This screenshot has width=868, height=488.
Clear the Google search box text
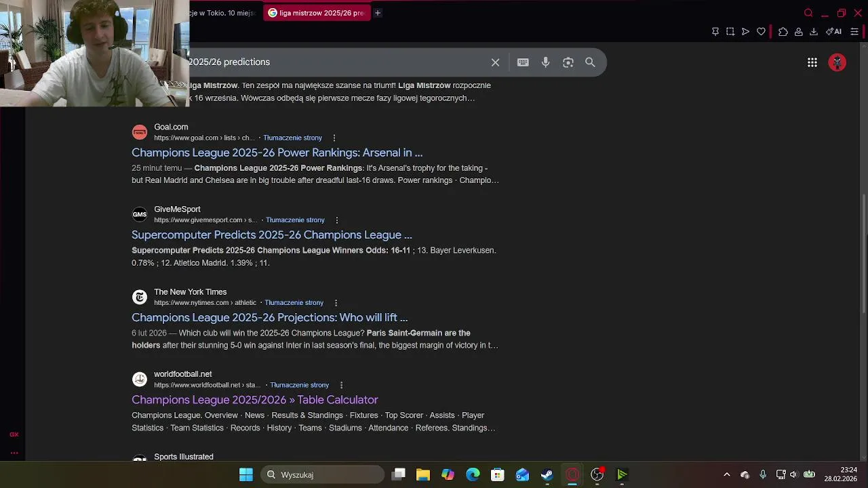pos(496,62)
